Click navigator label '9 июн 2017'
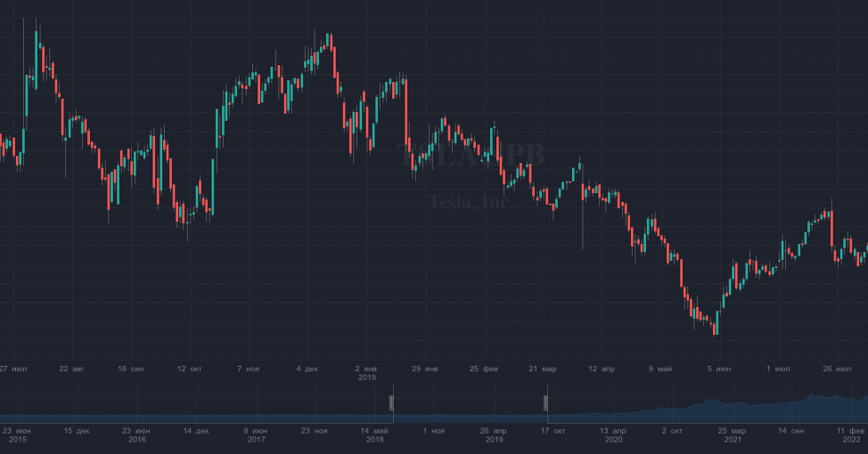The height and width of the screenshot is (454, 868). (x=256, y=434)
